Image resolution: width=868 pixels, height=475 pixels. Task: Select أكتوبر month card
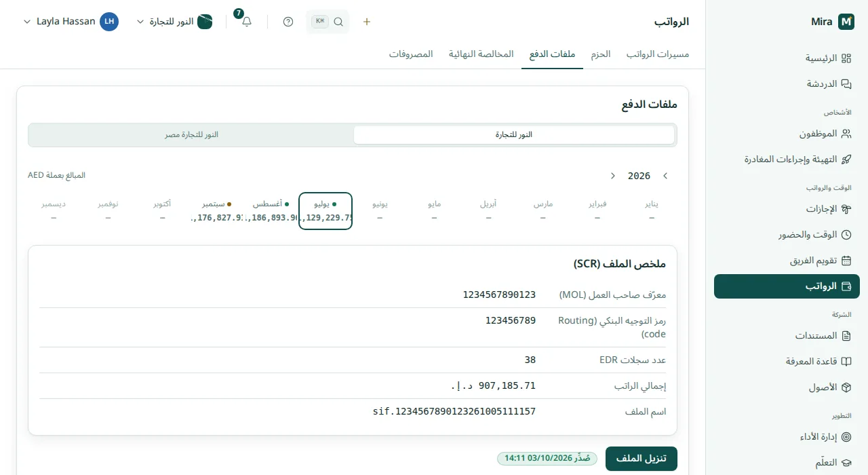point(163,211)
